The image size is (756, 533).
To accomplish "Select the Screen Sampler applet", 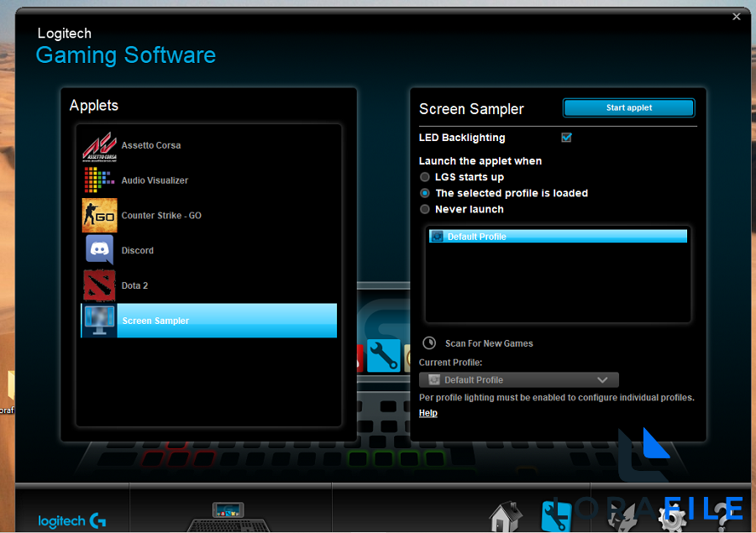I will (154, 320).
